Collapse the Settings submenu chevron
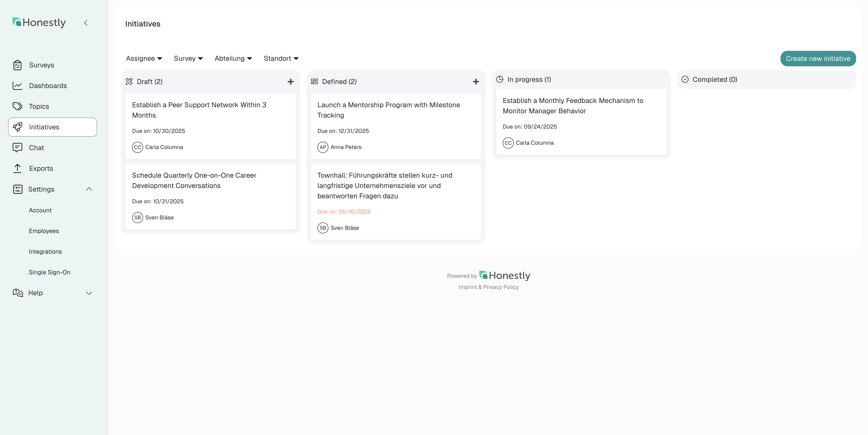The height and width of the screenshot is (435, 868). coord(89,189)
